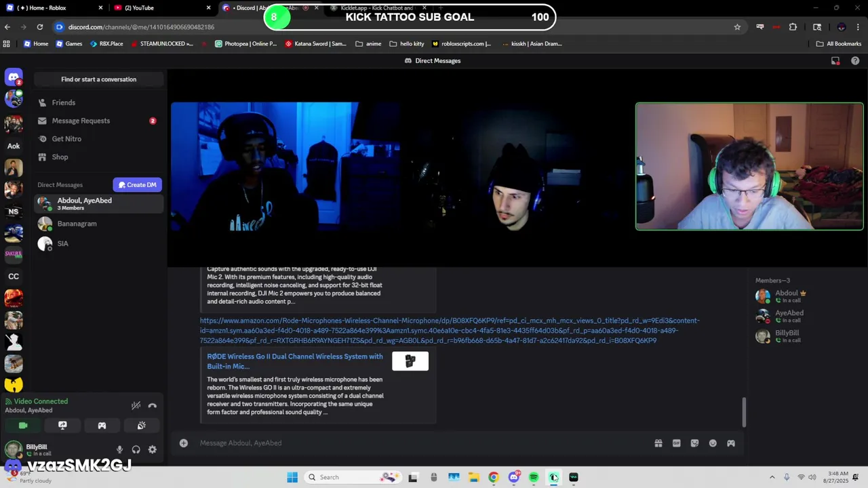This screenshot has height=488, width=868.
Task: Toggle noise suppression in voice panel
Action: pos(136,405)
